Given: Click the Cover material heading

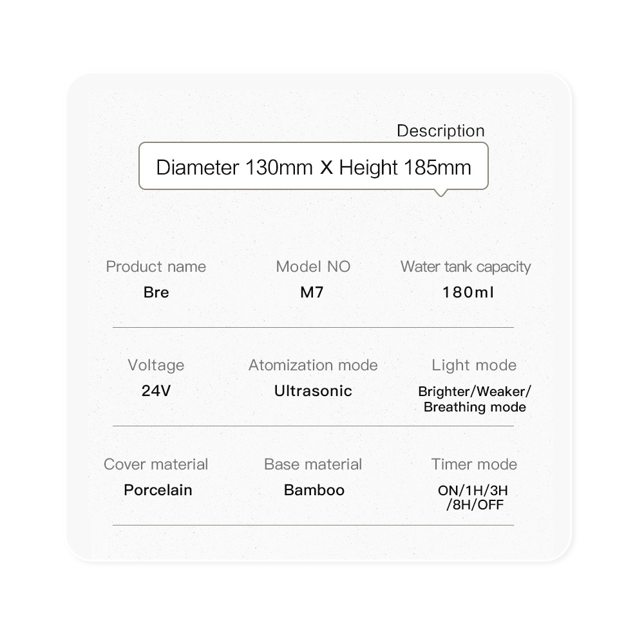Looking at the screenshot, I should [156, 464].
